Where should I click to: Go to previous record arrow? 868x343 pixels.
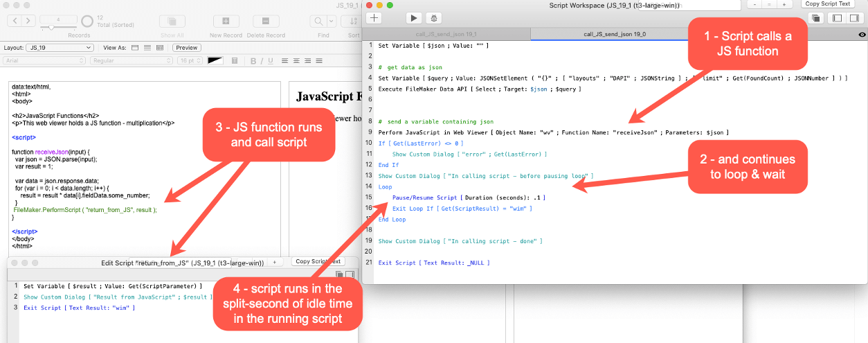tap(13, 21)
